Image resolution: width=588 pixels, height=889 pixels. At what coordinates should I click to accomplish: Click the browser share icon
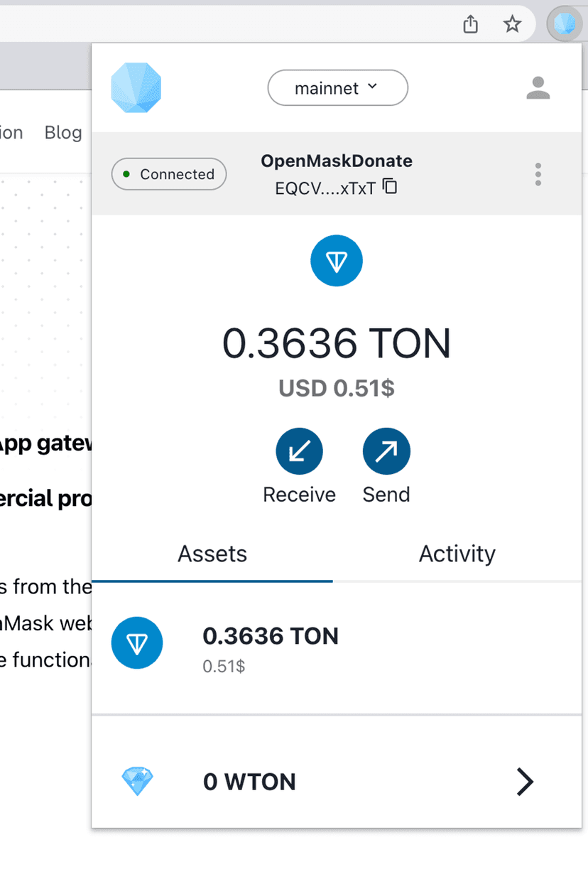470,25
